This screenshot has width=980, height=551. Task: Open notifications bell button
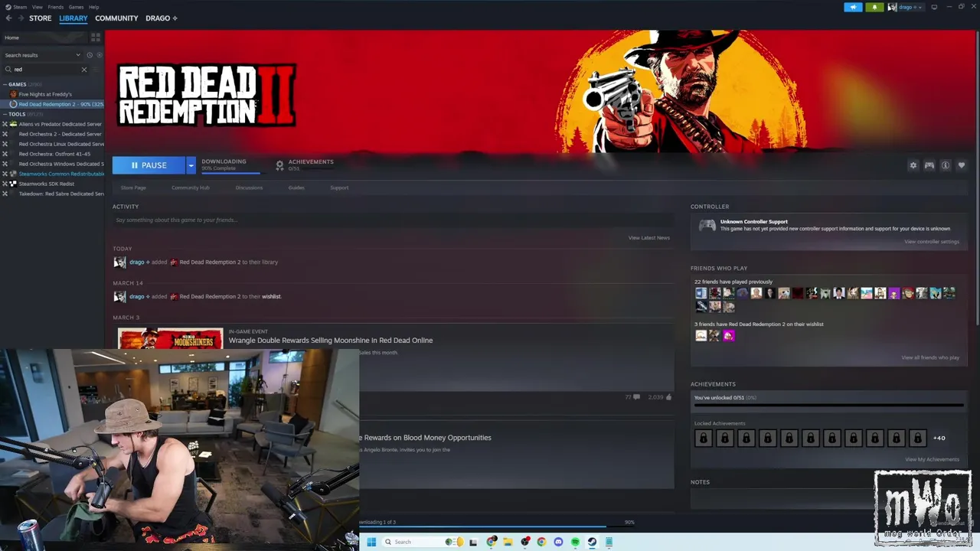(874, 7)
